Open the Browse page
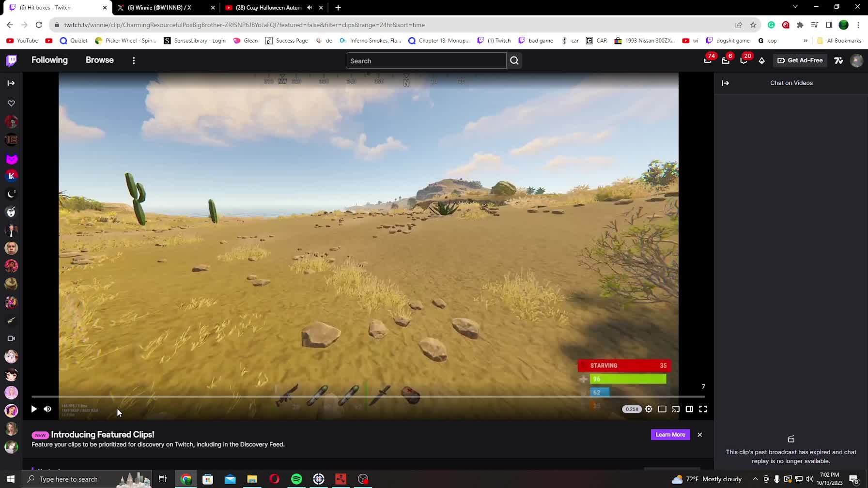Viewport: 868px width, 488px height. (100, 60)
